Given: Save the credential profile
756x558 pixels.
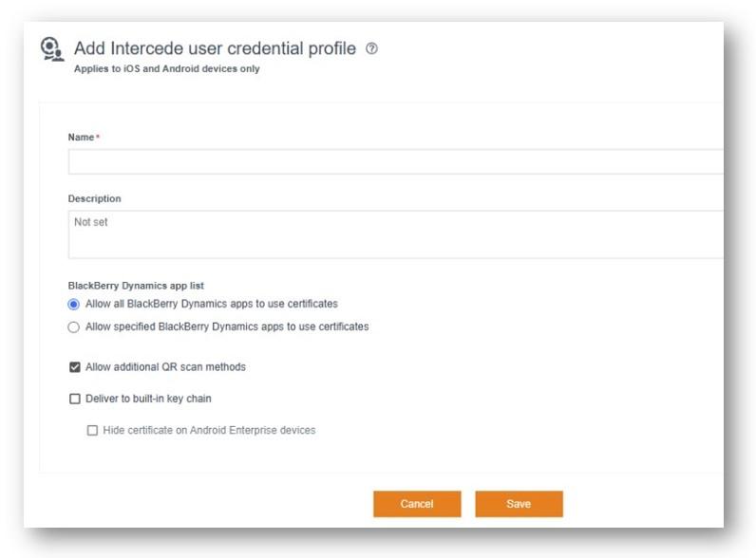Looking at the screenshot, I should pos(519,504).
